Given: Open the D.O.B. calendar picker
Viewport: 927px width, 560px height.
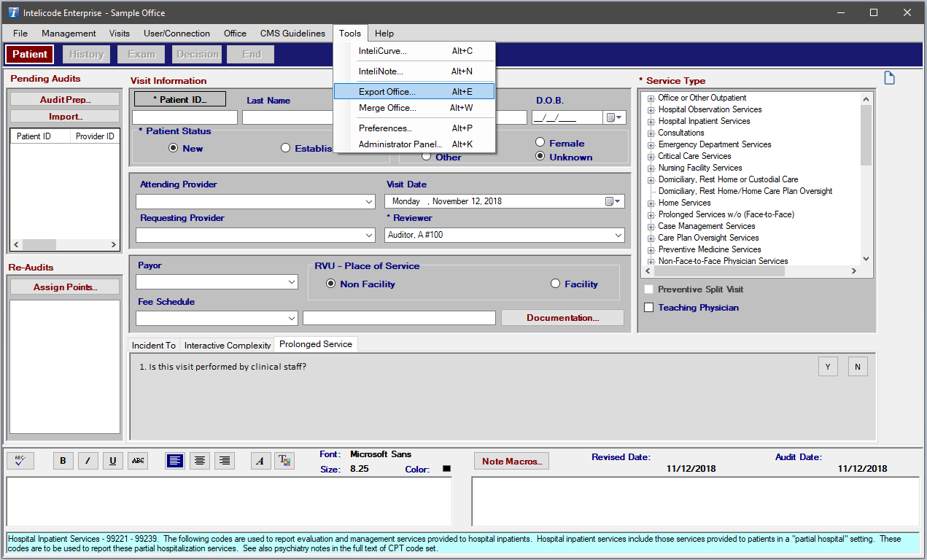Looking at the screenshot, I should [x=614, y=117].
